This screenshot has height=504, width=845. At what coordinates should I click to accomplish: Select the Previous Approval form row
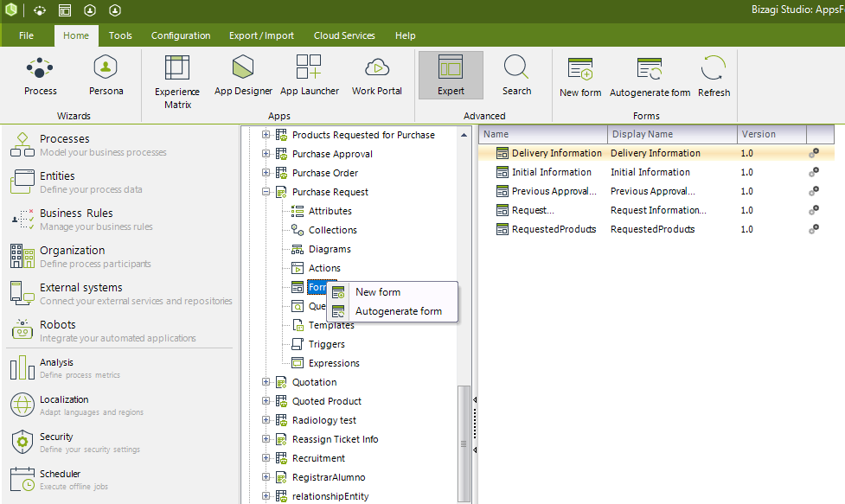[656, 191]
